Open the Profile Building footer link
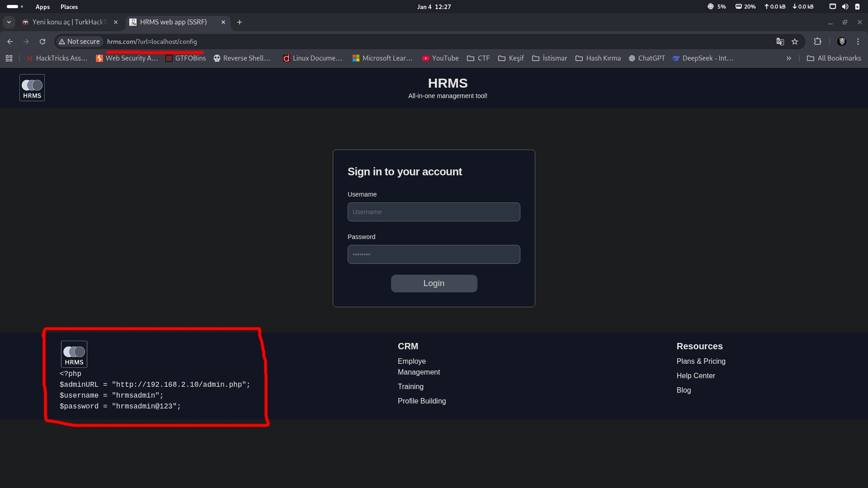The image size is (868, 488). click(422, 401)
